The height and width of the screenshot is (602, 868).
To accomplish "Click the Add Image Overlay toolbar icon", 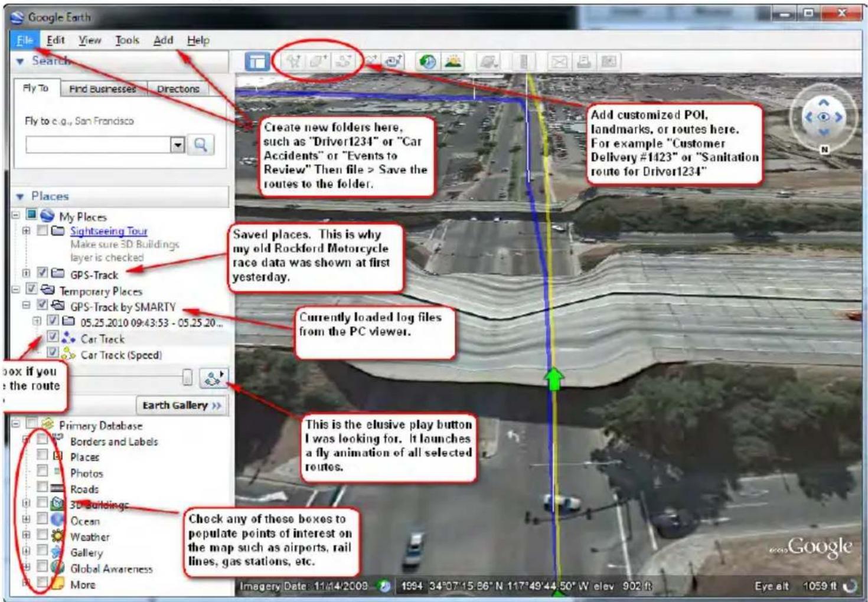I will click(x=370, y=61).
